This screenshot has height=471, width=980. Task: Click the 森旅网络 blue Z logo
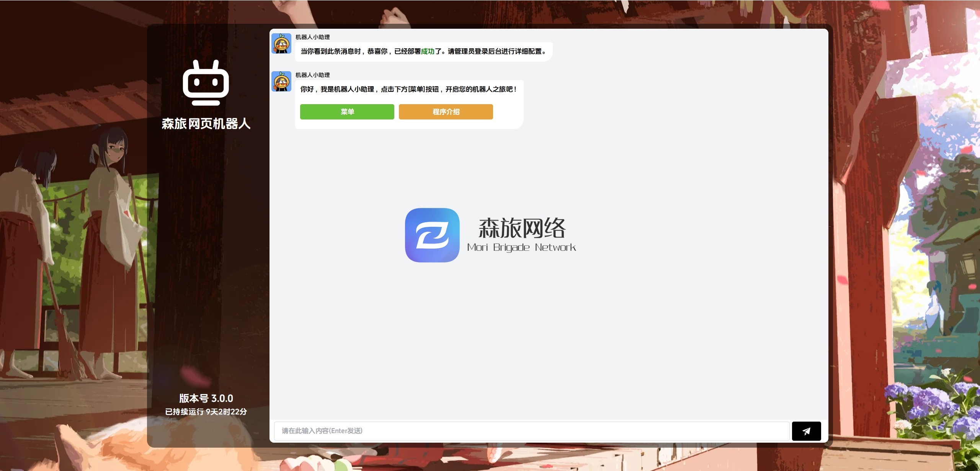(432, 235)
